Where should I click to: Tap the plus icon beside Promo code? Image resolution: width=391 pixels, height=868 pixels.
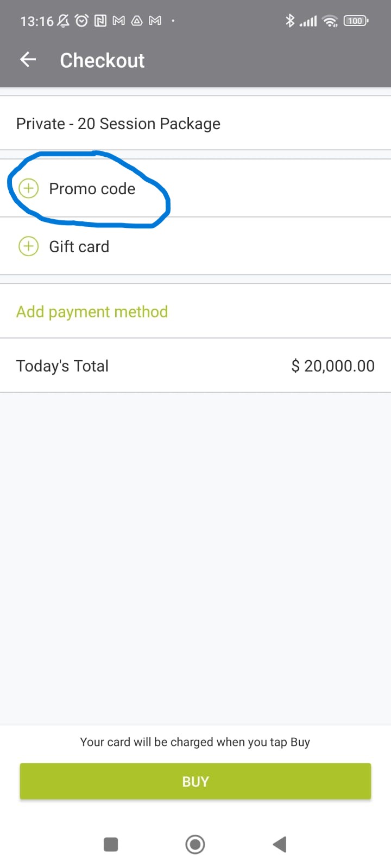pos(29,188)
